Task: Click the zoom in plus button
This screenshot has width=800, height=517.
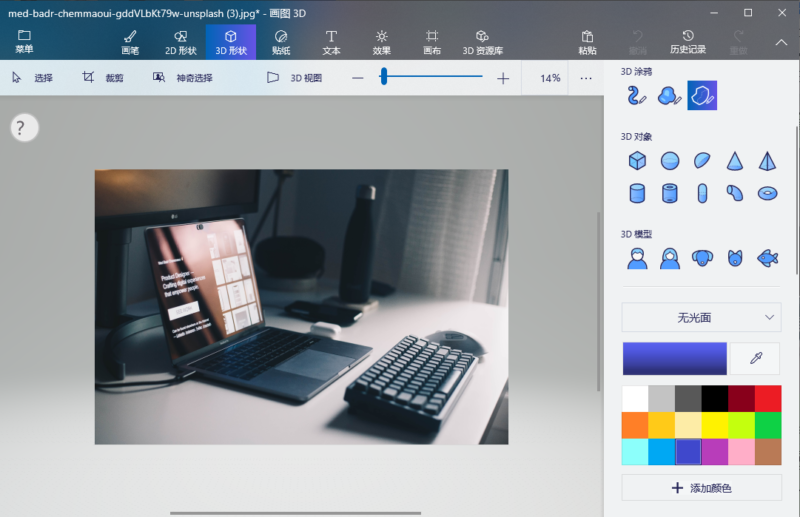Action: click(503, 78)
